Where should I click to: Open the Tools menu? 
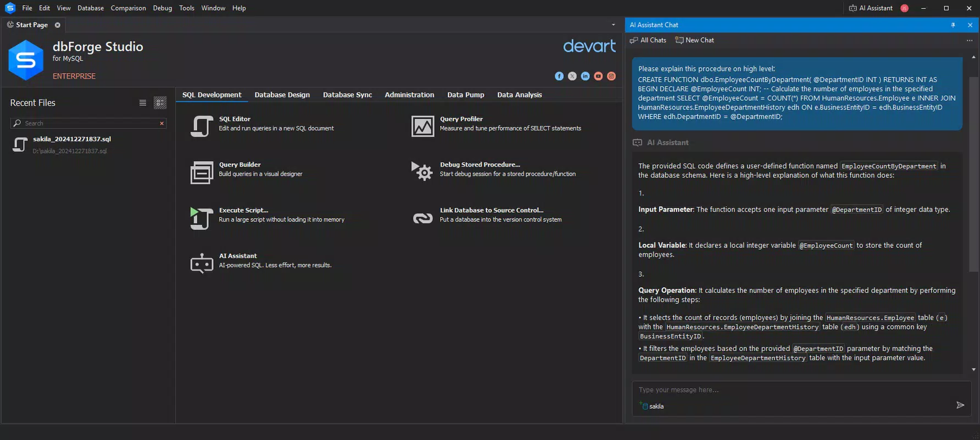click(187, 8)
